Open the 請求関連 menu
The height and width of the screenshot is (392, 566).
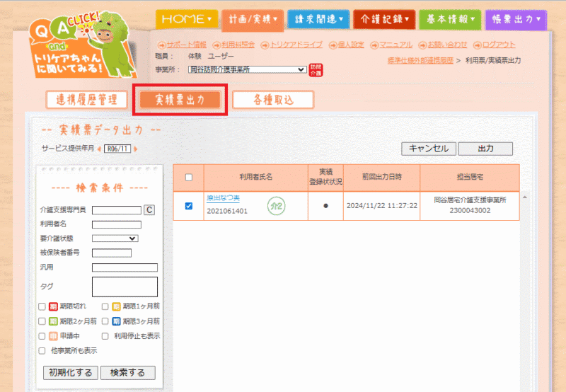pyautogui.click(x=318, y=19)
